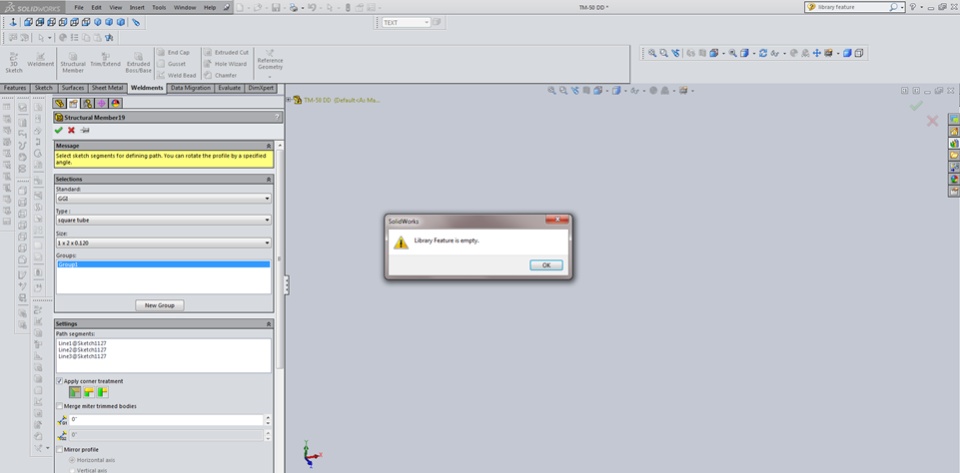Open the Tools menu
This screenshot has height=473, width=960.
point(159,7)
